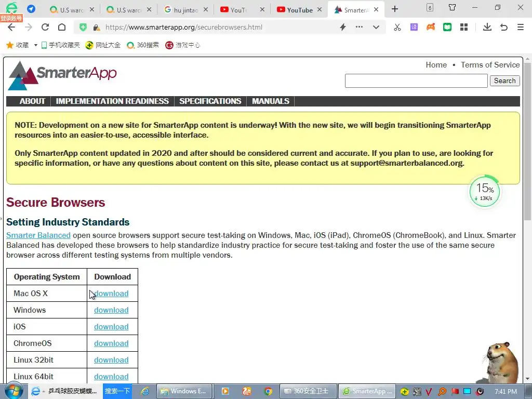Image resolution: width=532 pixels, height=399 pixels.
Task: Click the page vertical scrollbar thumb
Action: click(528, 142)
